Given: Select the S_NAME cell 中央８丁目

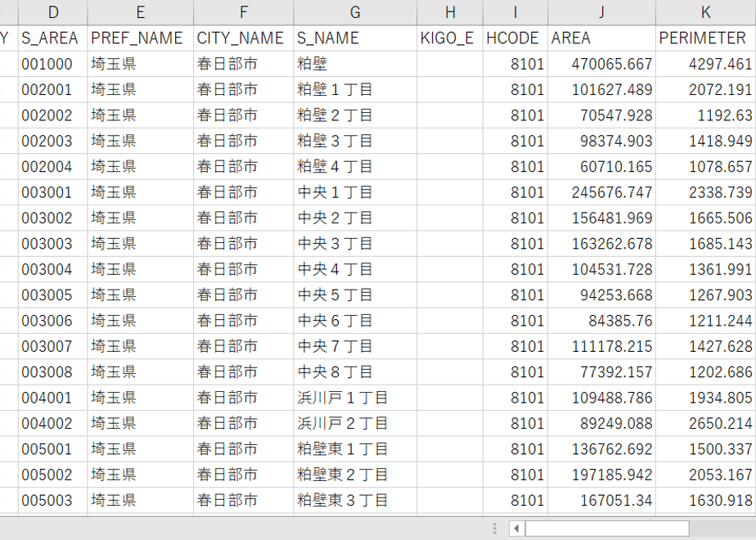Looking at the screenshot, I should (355, 372).
